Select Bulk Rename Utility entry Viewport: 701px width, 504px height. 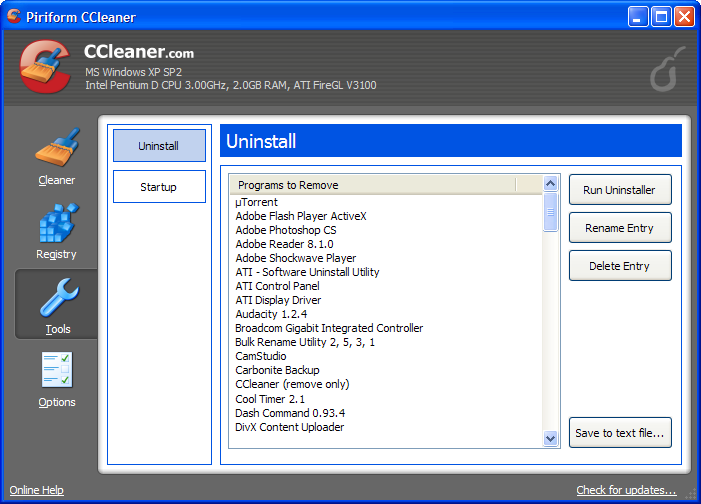pyautogui.click(x=305, y=342)
